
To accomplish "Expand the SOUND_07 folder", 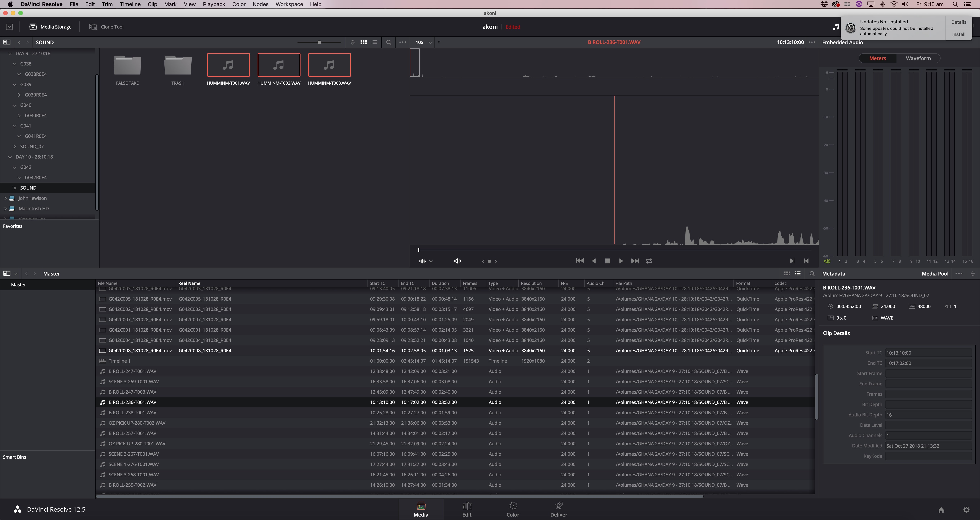I will click(x=15, y=146).
